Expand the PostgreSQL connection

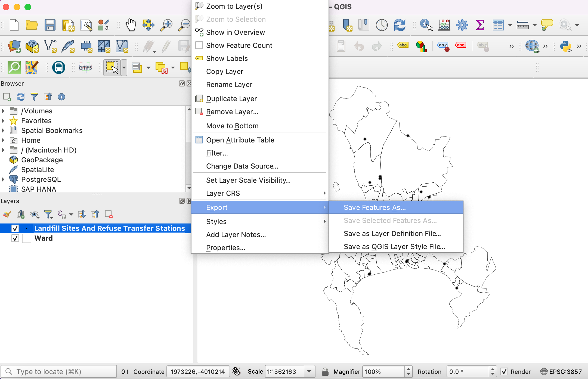[x=4, y=179]
